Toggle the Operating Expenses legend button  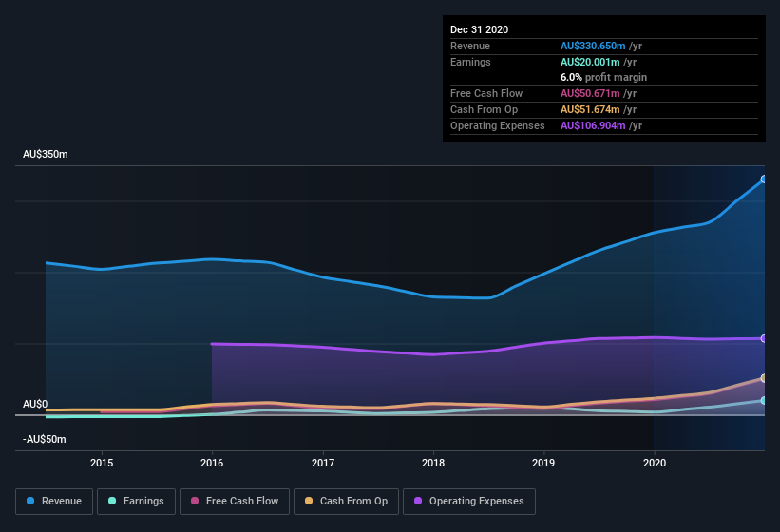[469, 502]
